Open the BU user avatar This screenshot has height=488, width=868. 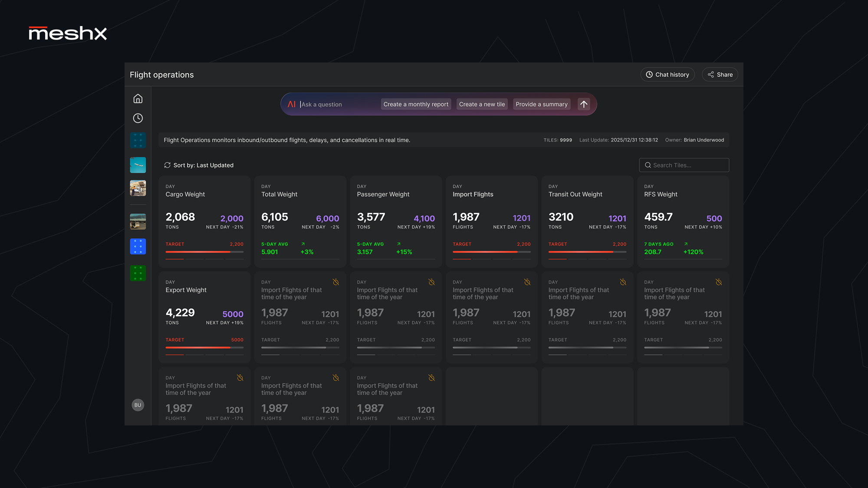pyautogui.click(x=138, y=405)
